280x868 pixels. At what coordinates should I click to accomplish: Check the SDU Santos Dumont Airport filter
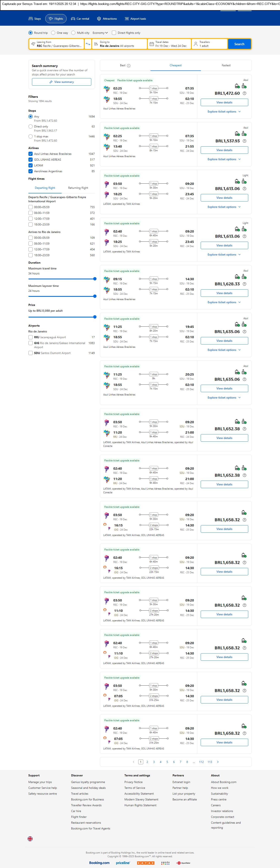[x=30, y=353]
